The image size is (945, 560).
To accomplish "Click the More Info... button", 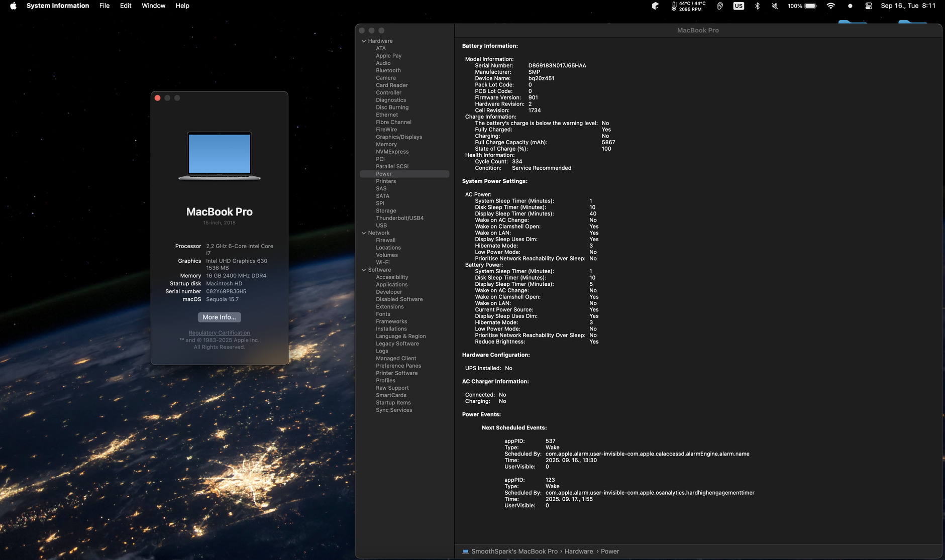I will tap(219, 317).
